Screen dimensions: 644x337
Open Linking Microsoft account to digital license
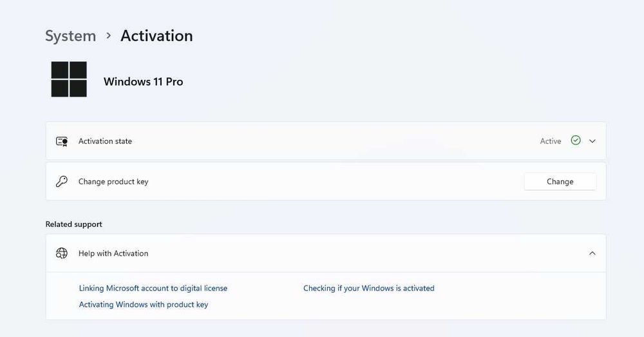coord(153,288)
